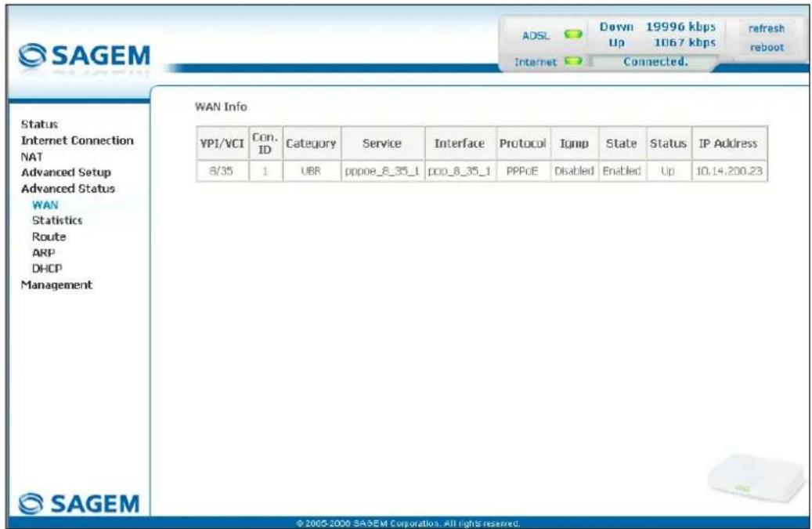Click the Protocol column header
The image size is (812, 529).
point(522,143)
